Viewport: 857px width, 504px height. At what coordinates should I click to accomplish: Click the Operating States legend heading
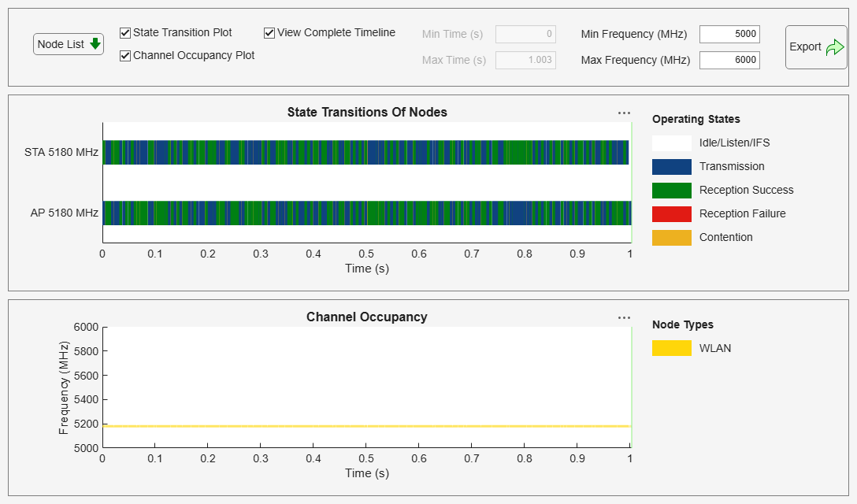[696, 119]
